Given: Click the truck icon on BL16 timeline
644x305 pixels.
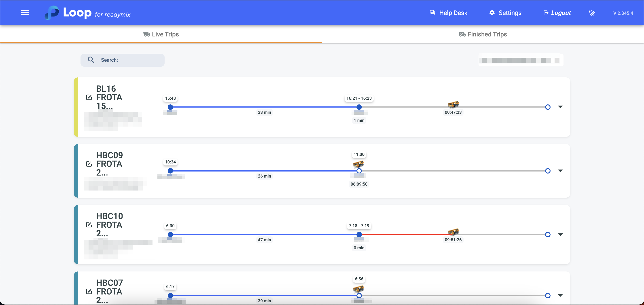Looking at the screenshot, I should [453, 104].
